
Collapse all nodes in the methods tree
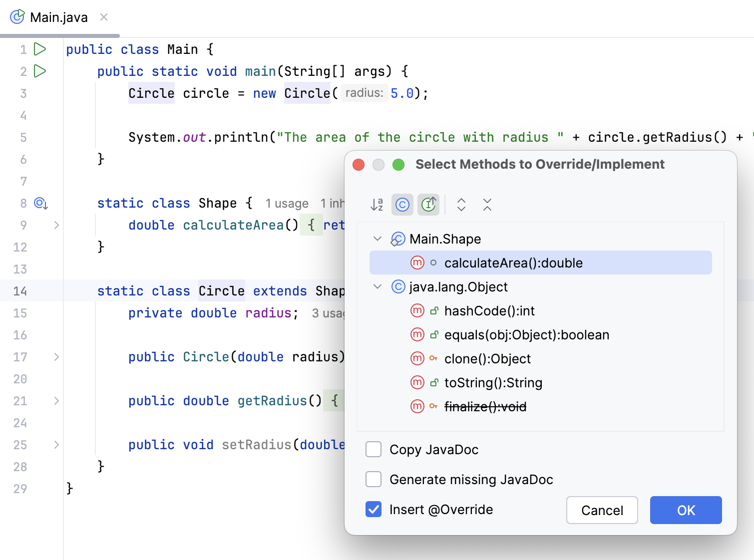(487, 205)
